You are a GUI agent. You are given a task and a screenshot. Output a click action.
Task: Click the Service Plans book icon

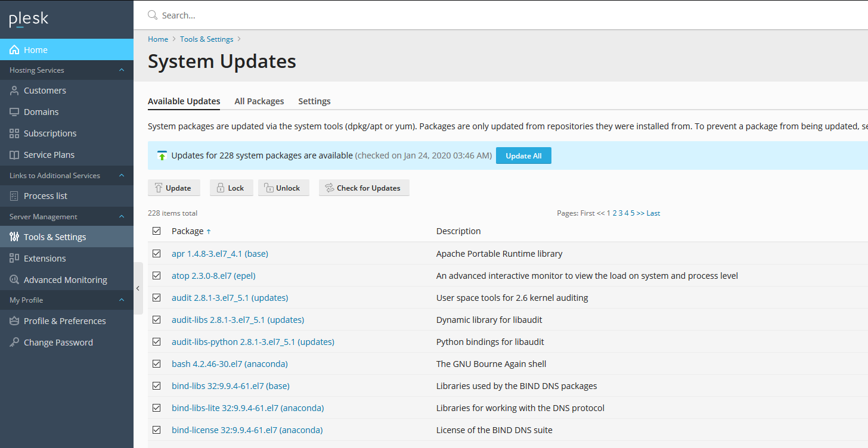pos(14,155)
